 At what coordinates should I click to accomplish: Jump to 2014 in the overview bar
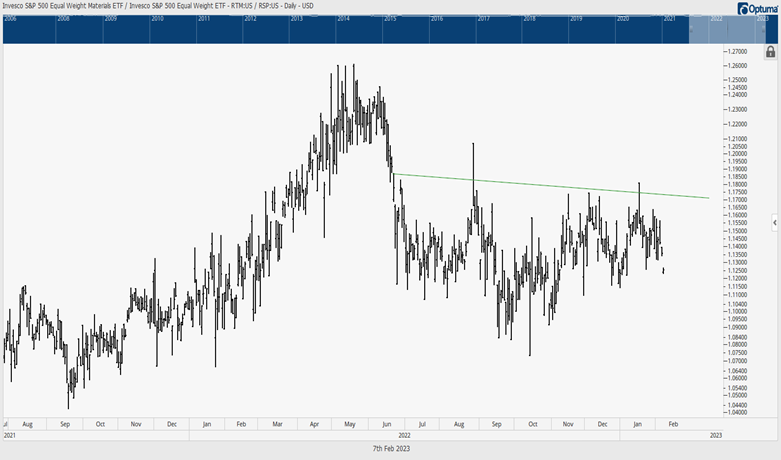click(x=344, y=19)
